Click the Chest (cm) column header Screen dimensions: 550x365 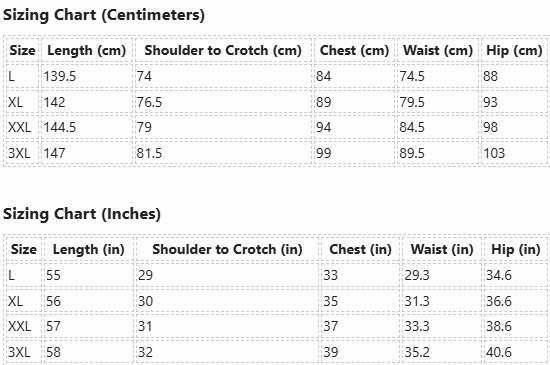coord(354,50)
